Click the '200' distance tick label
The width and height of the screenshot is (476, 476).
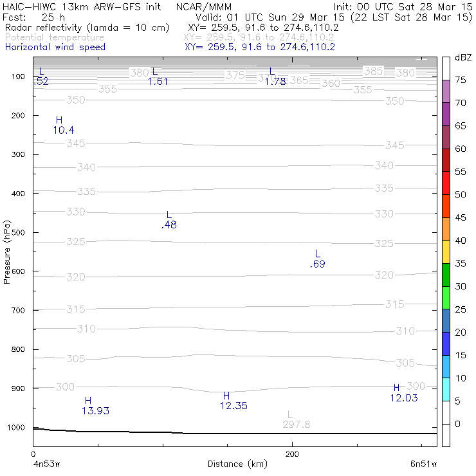[292, 454]
